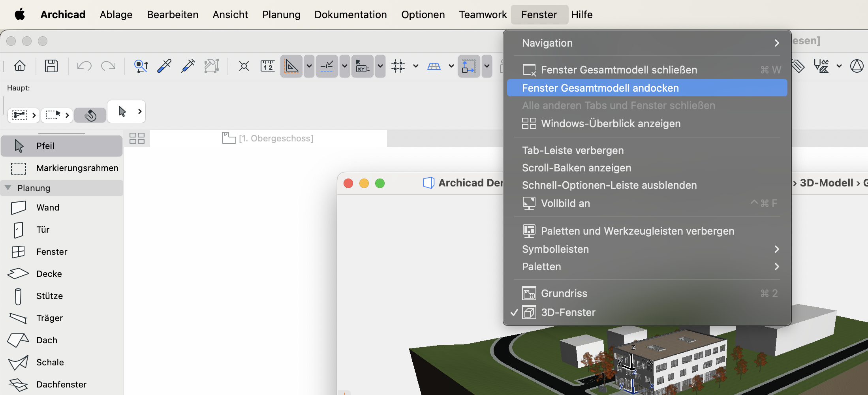Open the Hilfe menu
The image size is (868, 395).
[582, 15]
